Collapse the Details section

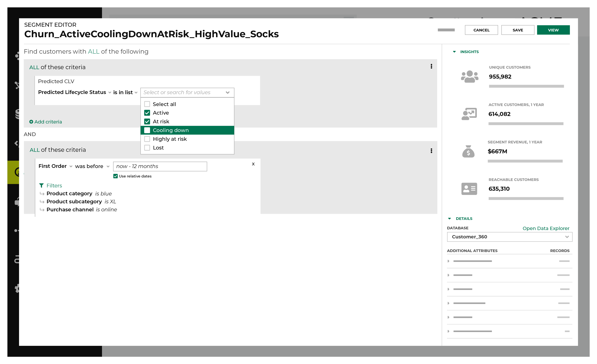[x=449, y=219]
